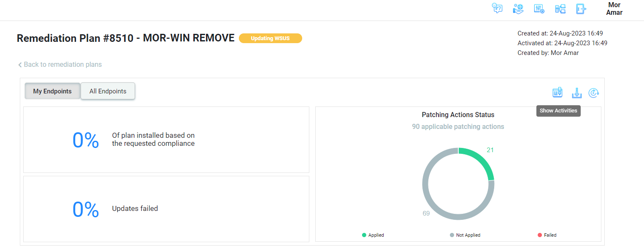Click the download export tray icon
The image size is (644, 246).
pos(577,93)
